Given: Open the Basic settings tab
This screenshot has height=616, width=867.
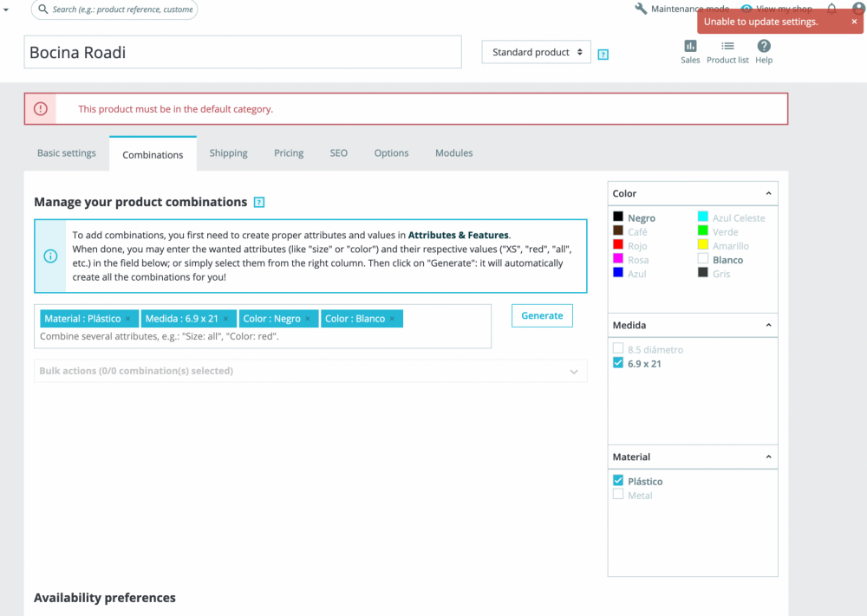Looking at the screenshot, I should click(67, 153).
